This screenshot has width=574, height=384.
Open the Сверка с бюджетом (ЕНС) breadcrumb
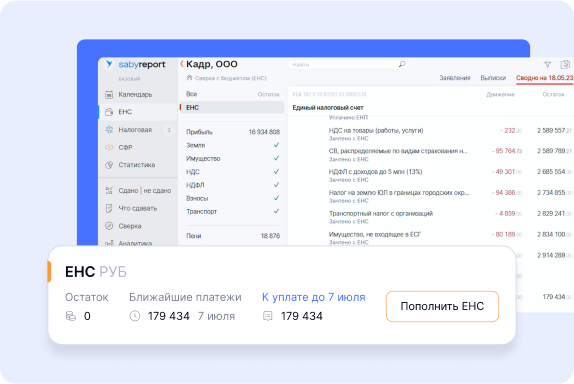click(x=231, y=78)
